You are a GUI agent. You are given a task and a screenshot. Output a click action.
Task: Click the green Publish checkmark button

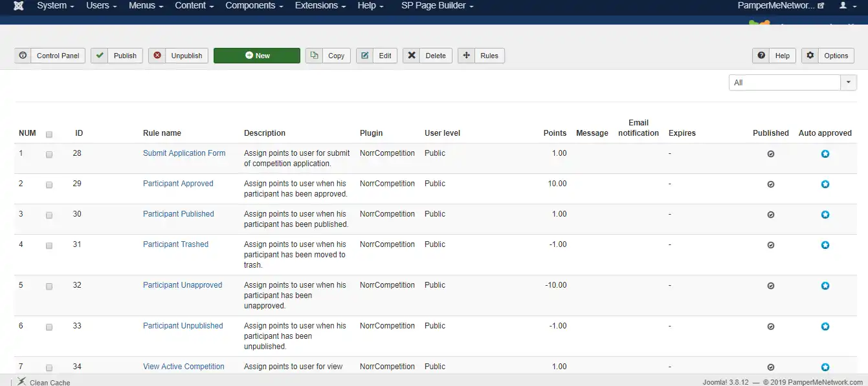(x=117, y=56)
